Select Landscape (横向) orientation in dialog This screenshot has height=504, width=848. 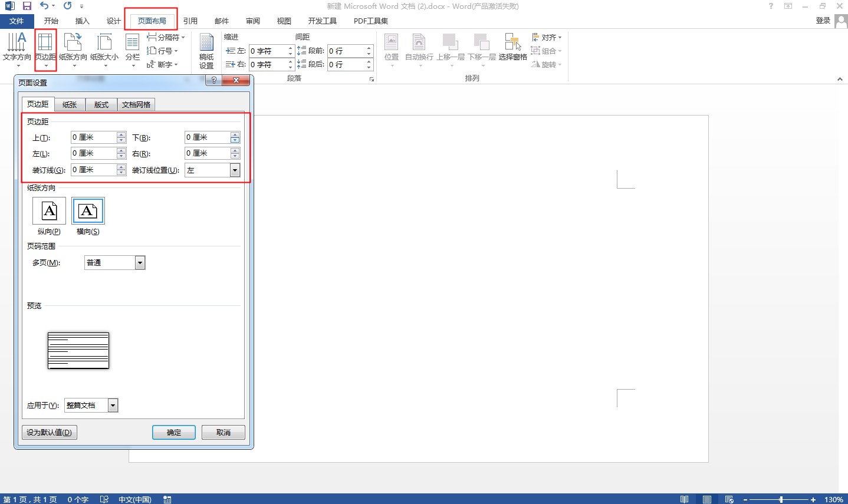[x=88, y=212]
